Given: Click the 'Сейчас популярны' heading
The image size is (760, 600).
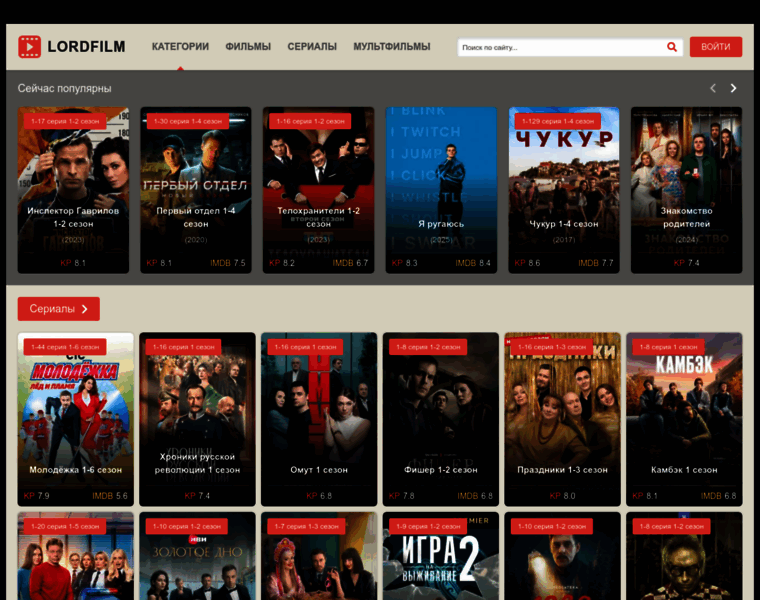Looking at the screenshot, I should click(x=64, y=88).
